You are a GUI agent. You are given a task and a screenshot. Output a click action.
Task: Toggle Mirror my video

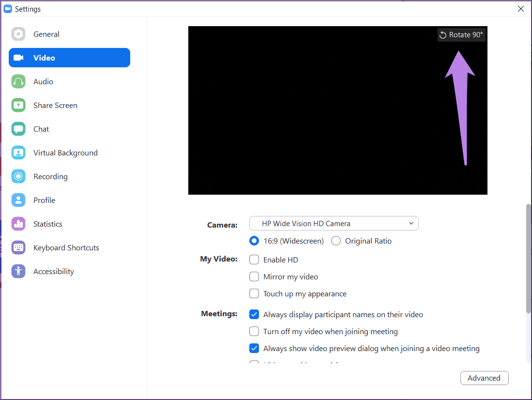click(x=254, y=277)
